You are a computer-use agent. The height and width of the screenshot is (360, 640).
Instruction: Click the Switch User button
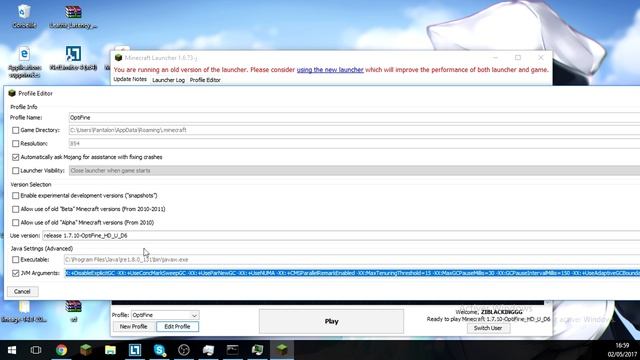488,328
